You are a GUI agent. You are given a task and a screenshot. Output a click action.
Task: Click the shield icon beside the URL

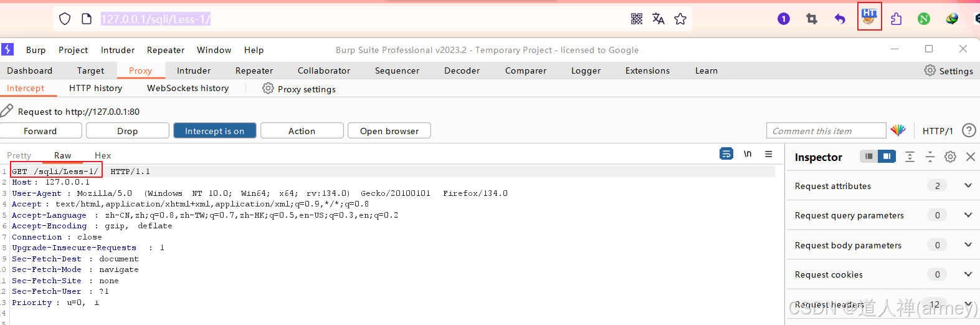(x=65, y=19)
